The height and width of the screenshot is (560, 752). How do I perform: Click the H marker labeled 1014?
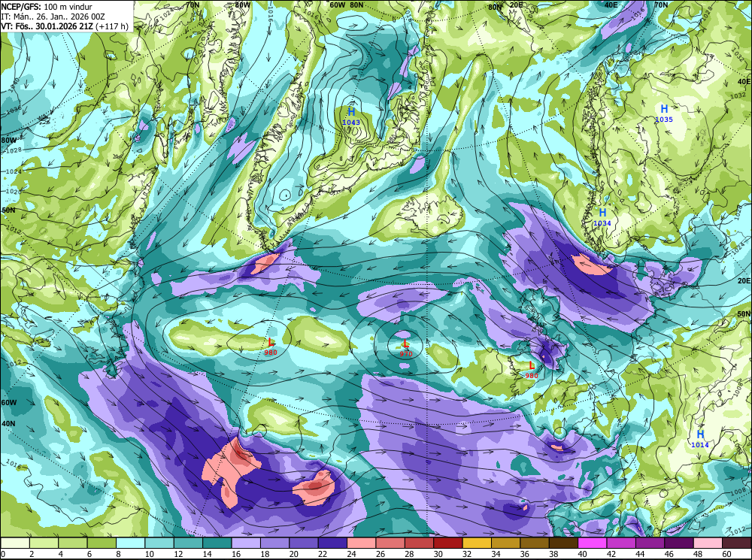[700, 434]
